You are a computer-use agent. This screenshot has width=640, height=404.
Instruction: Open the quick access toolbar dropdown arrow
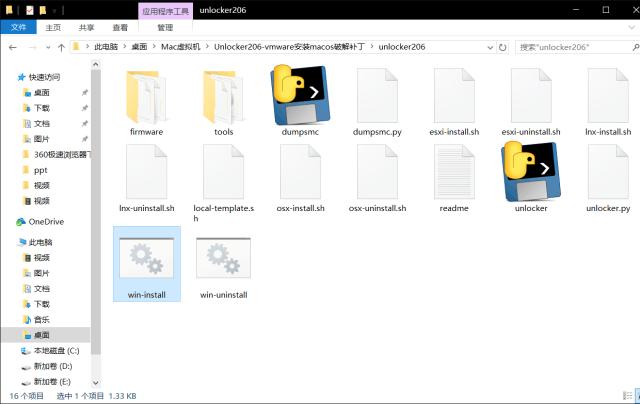pyautogui.click(x=54, y=10)
